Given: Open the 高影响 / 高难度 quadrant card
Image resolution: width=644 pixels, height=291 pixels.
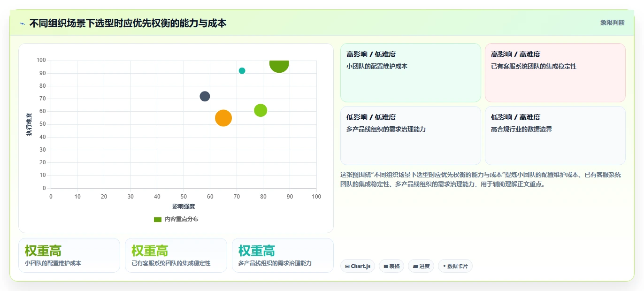Looking at the screenshot, I should [x=555, y=73].
